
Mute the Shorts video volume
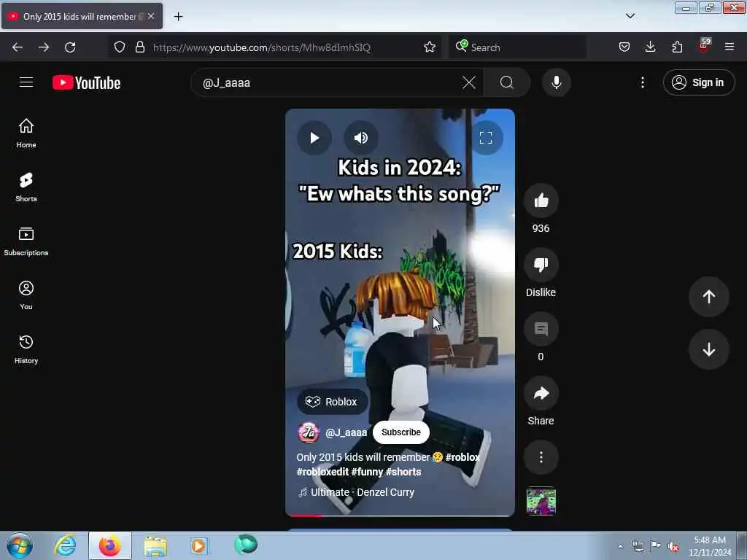pos(360,138)
